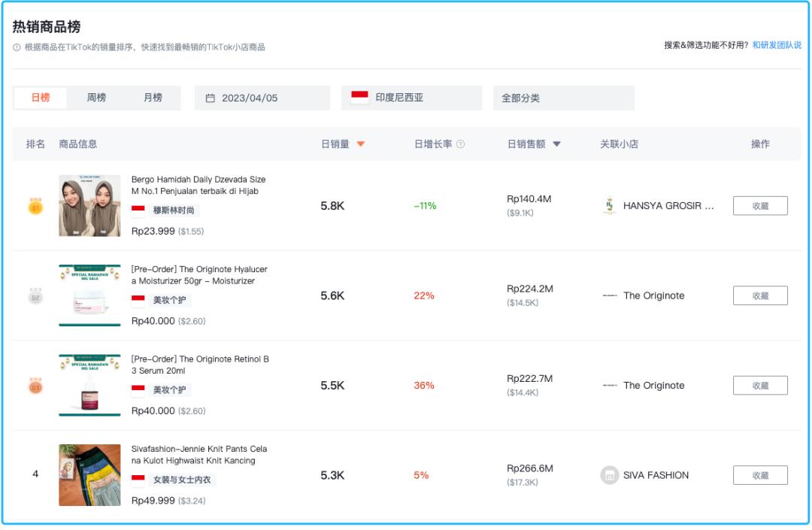Click the Bergo Hamidah product thumbnail

pos(89,204)
